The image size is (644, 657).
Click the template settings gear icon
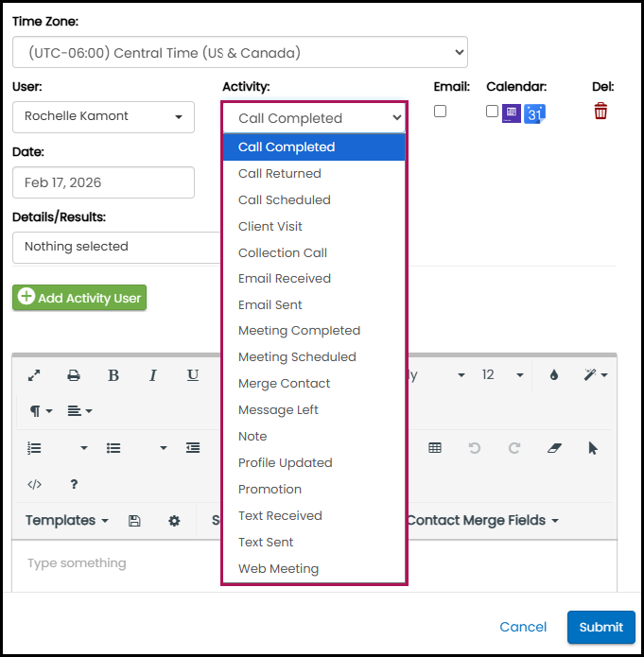[174, 521]
